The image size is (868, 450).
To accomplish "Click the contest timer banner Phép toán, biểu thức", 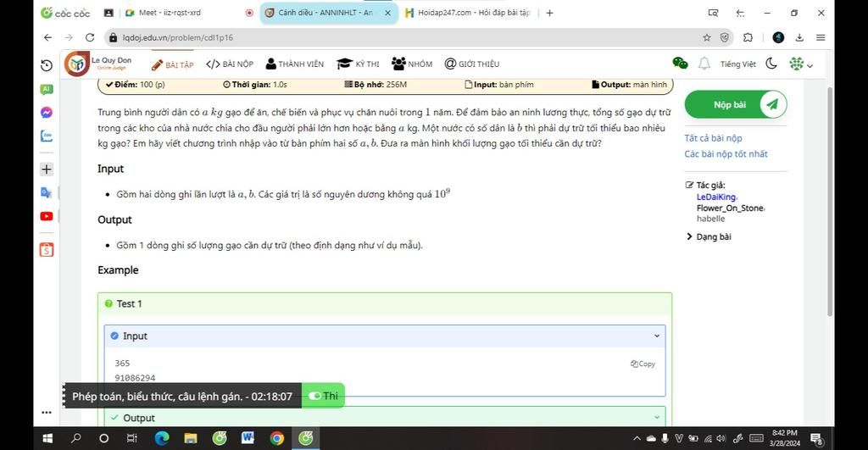I will (x=182, y=397).
